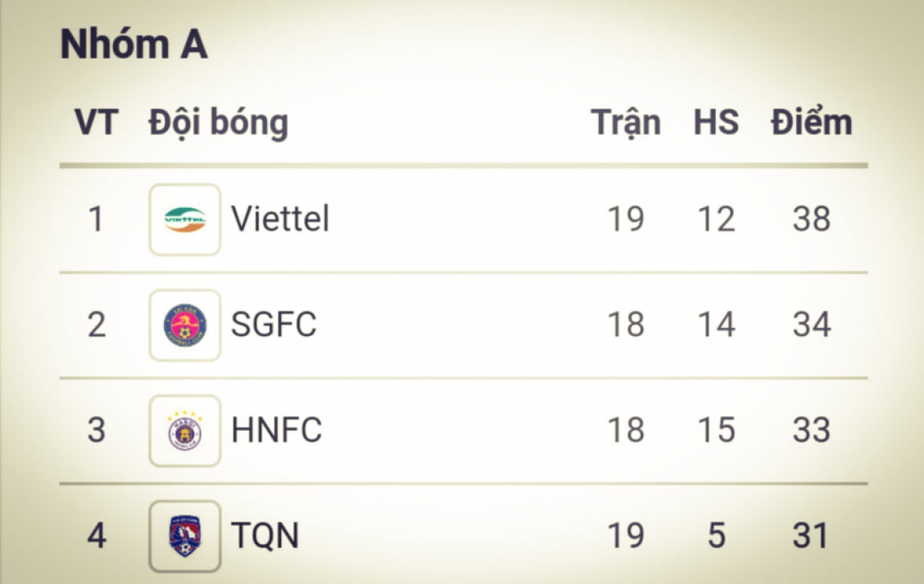Click the TQN team logo
The width and height of the screenshot is (924, 584).
point(185,536)
